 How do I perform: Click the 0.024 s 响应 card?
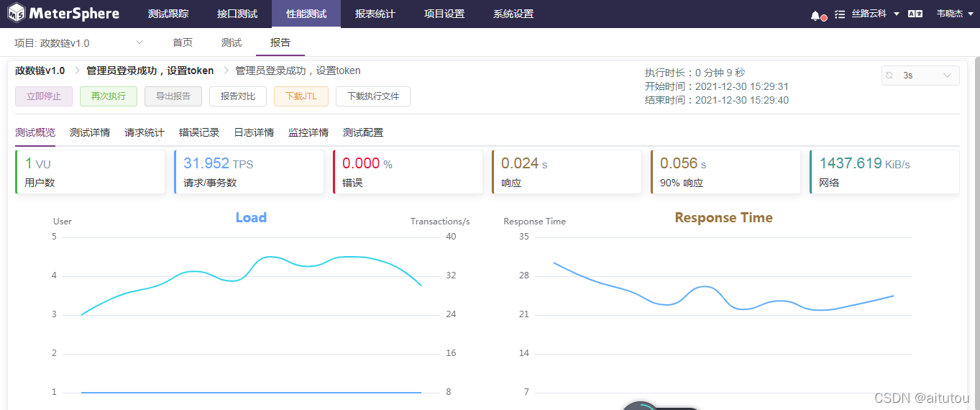[567, 172]
